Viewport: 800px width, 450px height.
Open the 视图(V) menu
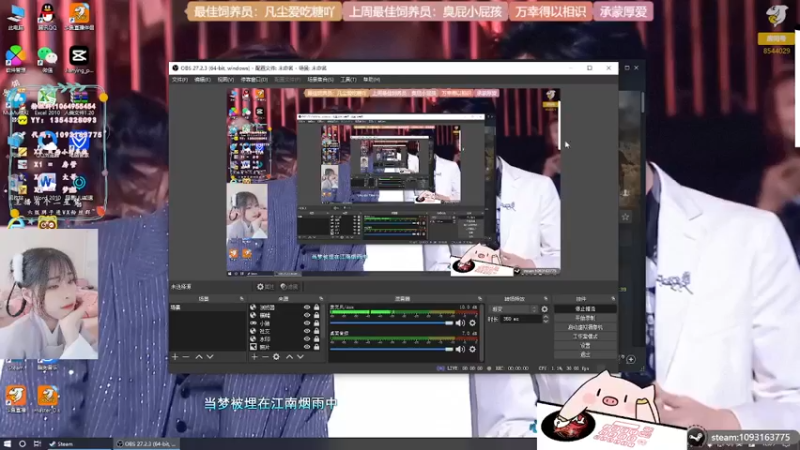(226, 80)
